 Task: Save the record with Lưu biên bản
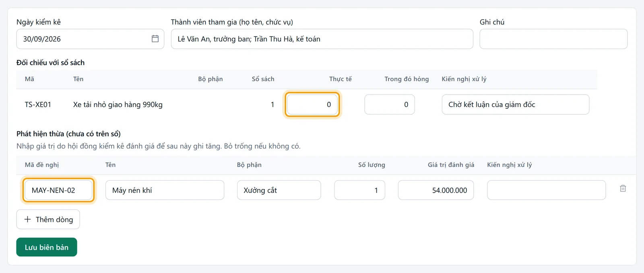click(47, 247)
